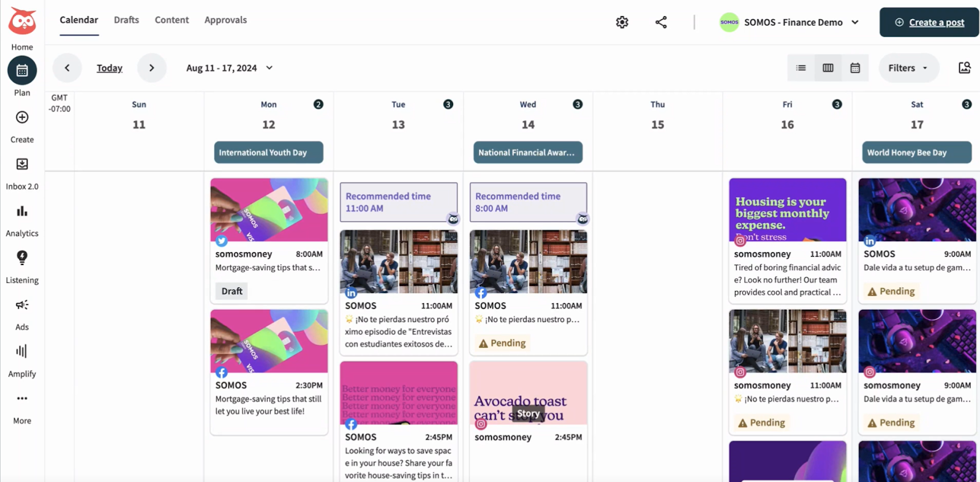Open the Filters dropdown
The width and height of the screenshot is (980, 482).
click(908, 68)
